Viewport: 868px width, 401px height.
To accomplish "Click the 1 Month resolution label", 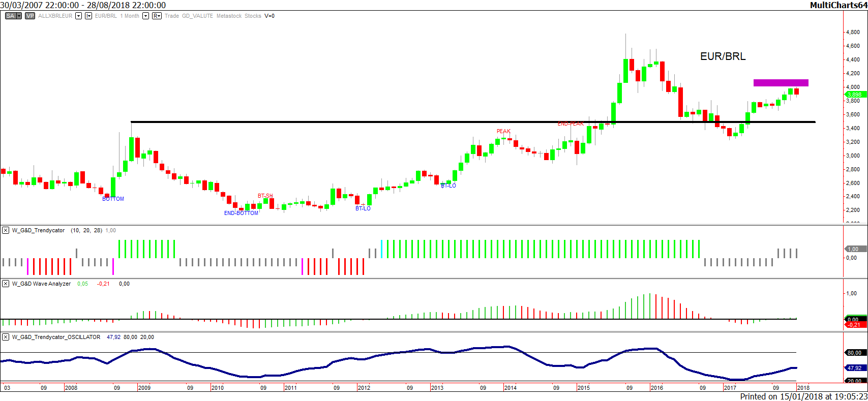I will click(x=130, y=16).
